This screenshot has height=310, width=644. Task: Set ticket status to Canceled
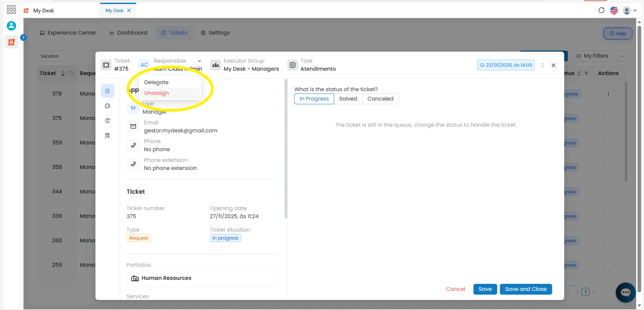[x=380, y=99]
